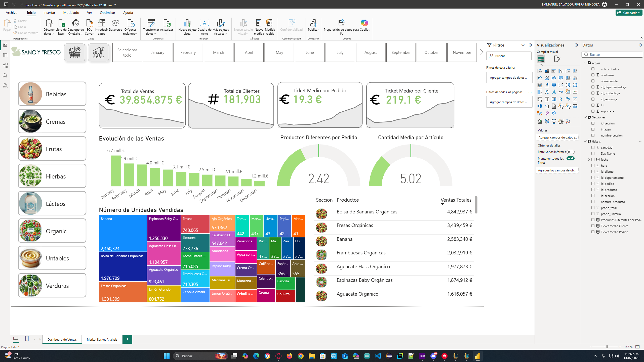Open the Compartir dropdown button
The image size is (644, 362).
point(629,13)
